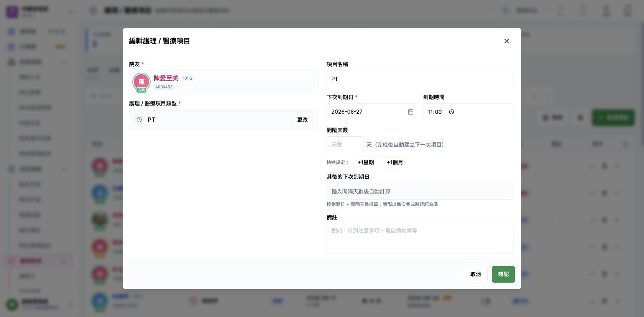Set interval with +1個月 quick button
The width and height of the screenshot is (644, 317).
coord(395,162)
